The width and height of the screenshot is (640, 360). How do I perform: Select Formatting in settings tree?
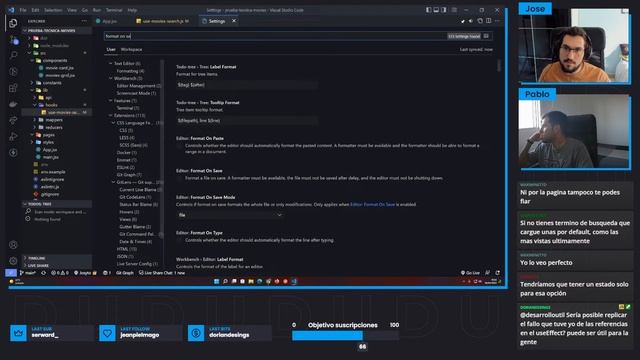(x=130, y=71)
